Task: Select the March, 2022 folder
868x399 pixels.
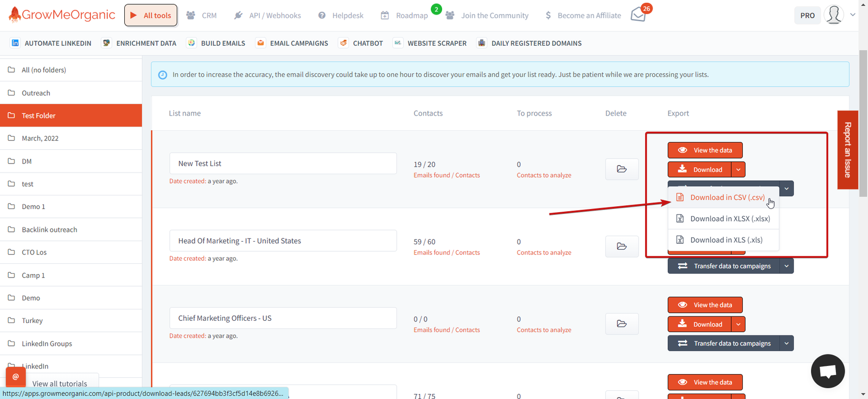Action: (x=71, y=138)
